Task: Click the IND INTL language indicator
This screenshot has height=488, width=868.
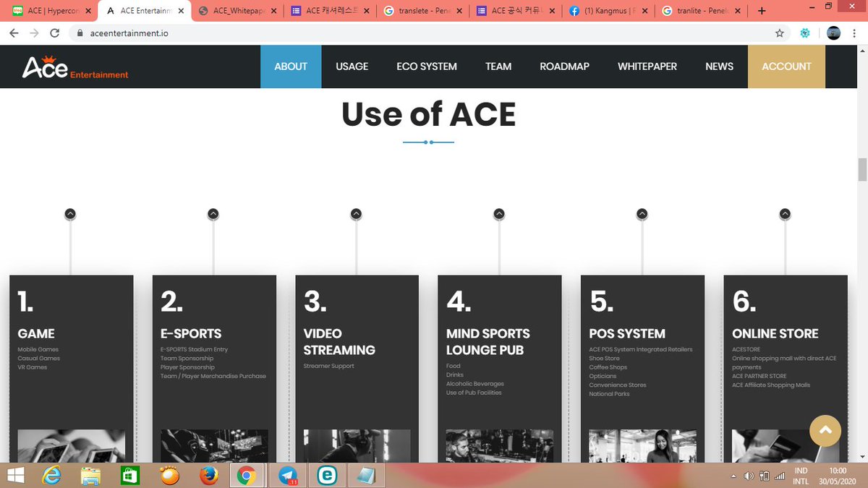Action: [801, 476]
